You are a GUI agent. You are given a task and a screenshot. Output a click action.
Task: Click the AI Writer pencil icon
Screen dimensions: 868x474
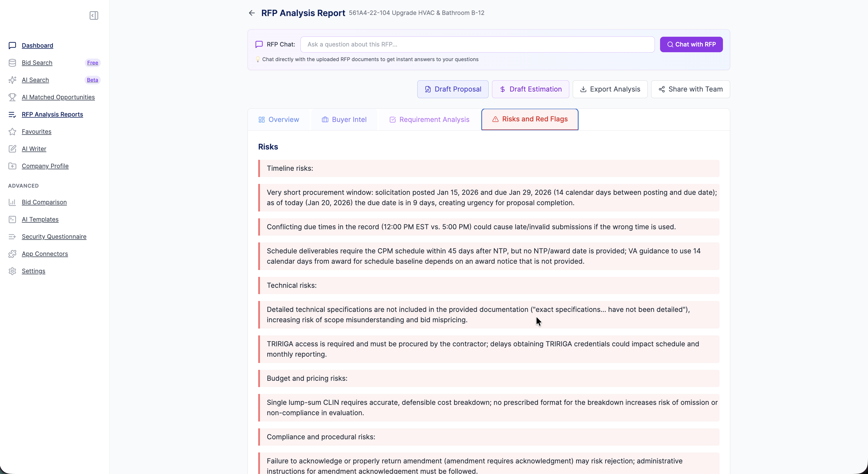point(12,149)
